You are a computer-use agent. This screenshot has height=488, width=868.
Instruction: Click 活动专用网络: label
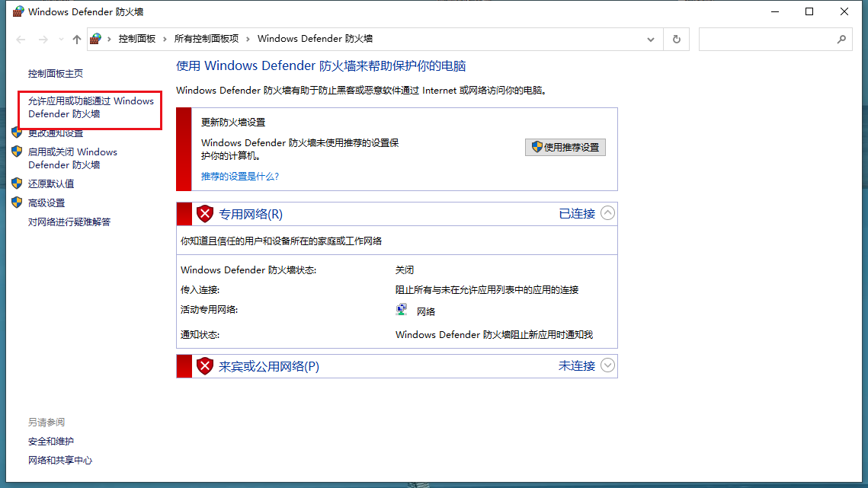coord(210,310)
